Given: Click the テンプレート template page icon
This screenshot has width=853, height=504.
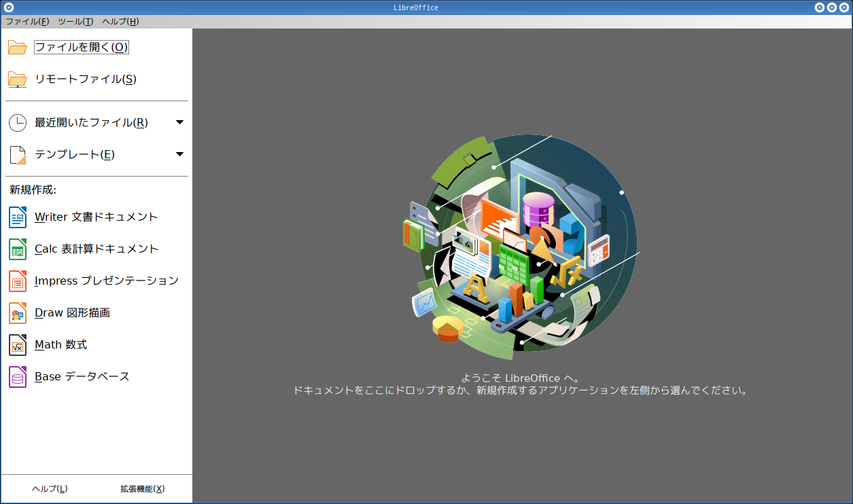Looking at the screenshot, I should [x=17, y=155].
